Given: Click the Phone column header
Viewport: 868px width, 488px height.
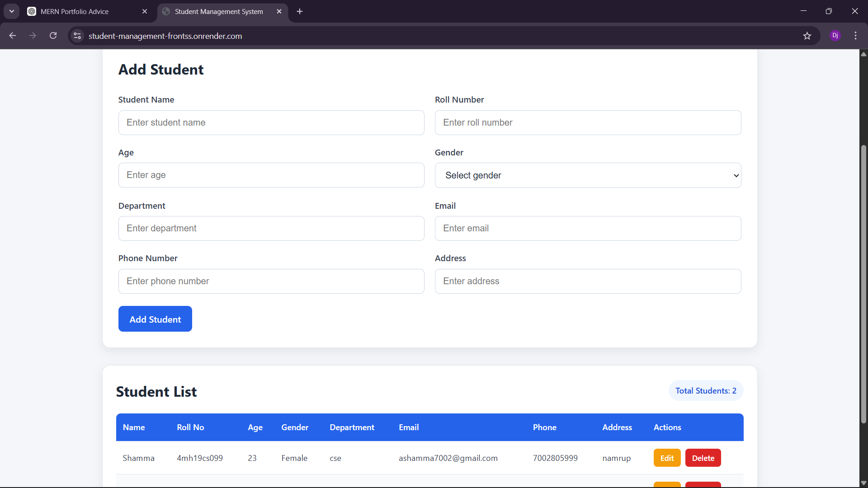Looking at the screenshot, I should point(544,427).
